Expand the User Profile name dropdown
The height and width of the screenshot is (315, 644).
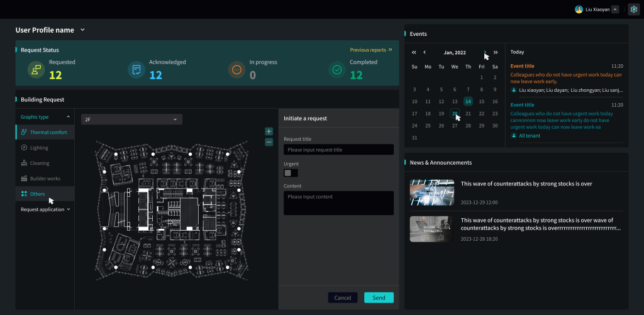coord(82,30)
